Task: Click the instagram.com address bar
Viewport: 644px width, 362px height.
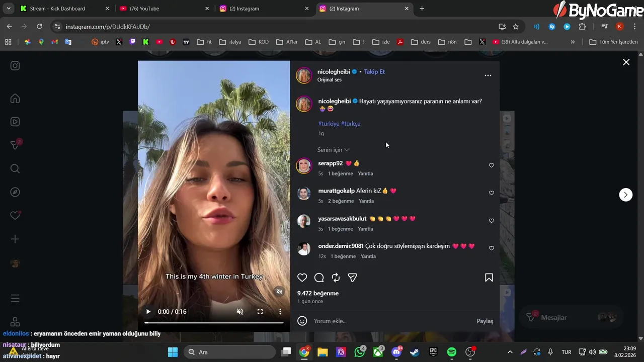Action: pyautogui.click(x=277, y=27)
